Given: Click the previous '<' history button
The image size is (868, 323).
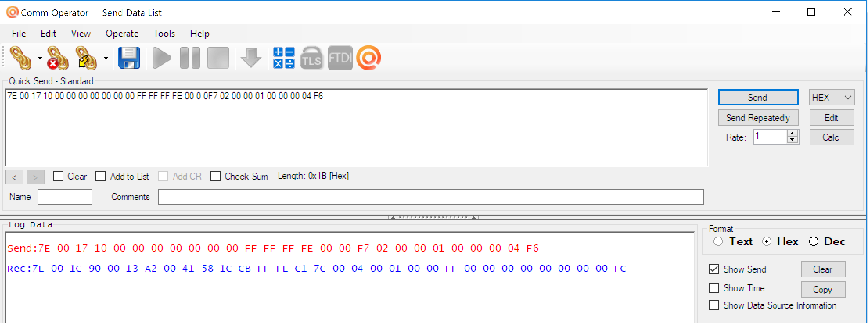Looking at the screenshot, I should [14, 177].
